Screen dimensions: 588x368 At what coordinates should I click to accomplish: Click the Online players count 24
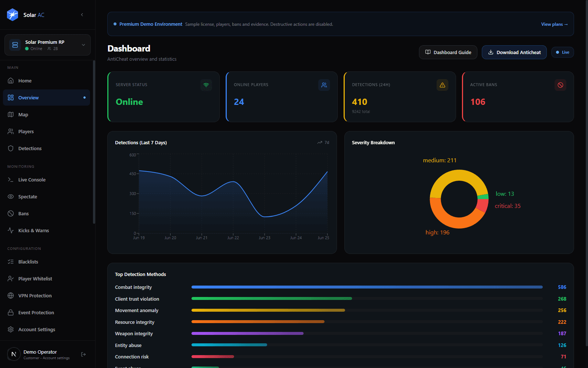coord(239,102)
